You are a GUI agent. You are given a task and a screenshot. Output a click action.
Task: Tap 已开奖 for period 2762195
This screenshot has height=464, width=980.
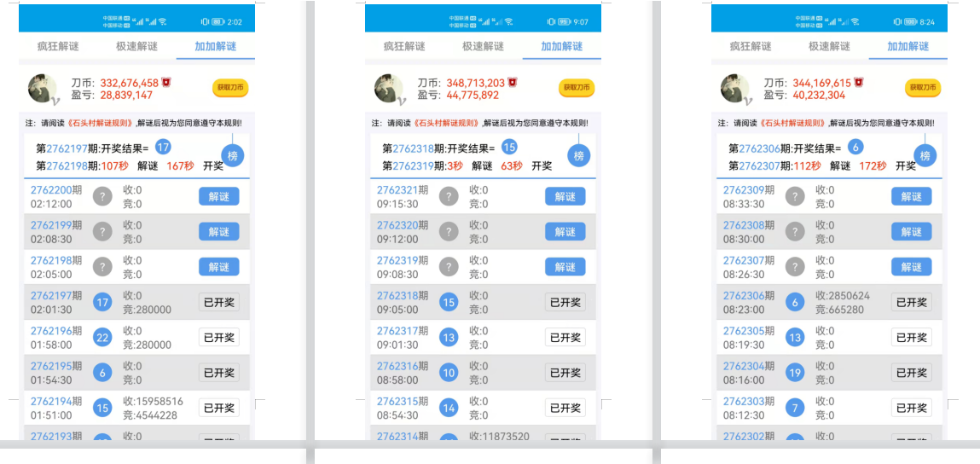219,373
